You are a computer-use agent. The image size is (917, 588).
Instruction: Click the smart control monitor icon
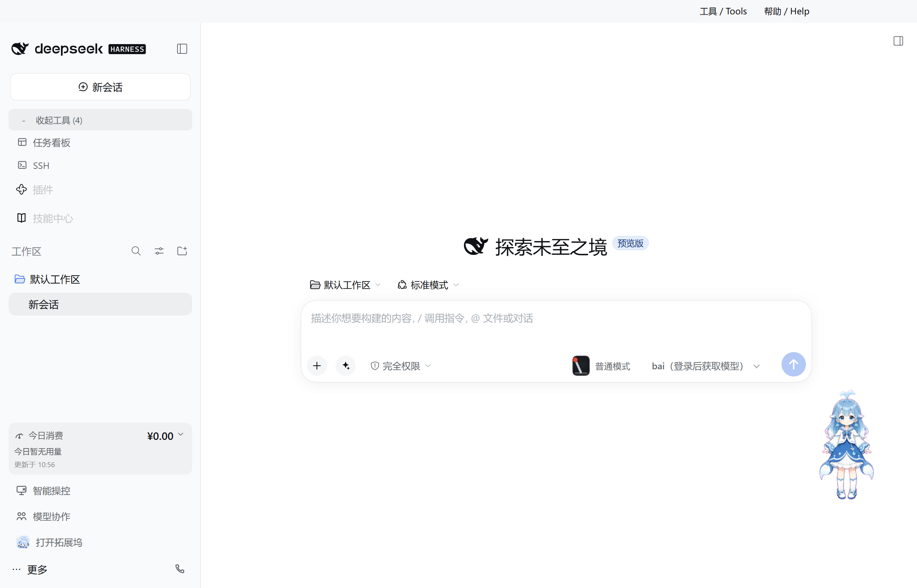22,490
